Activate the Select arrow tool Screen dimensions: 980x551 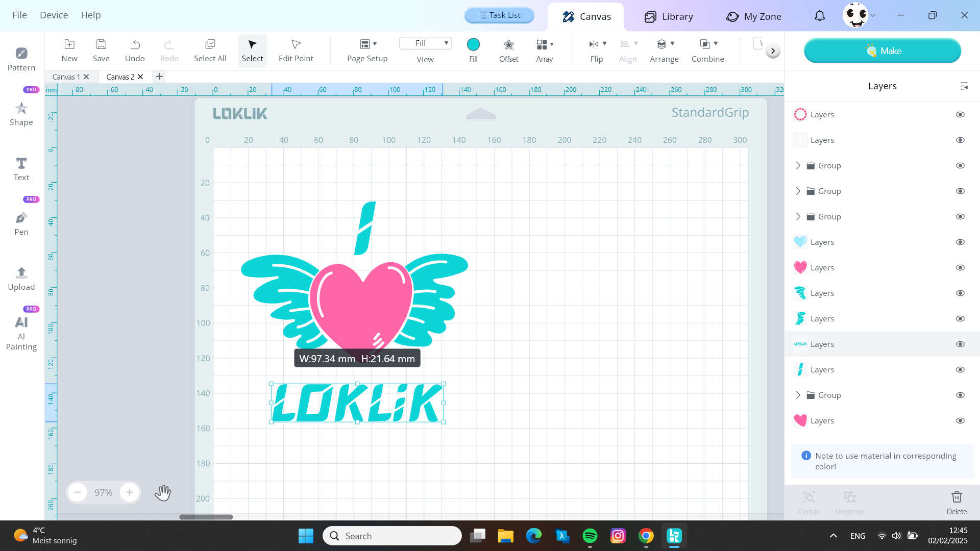point(253,51)
